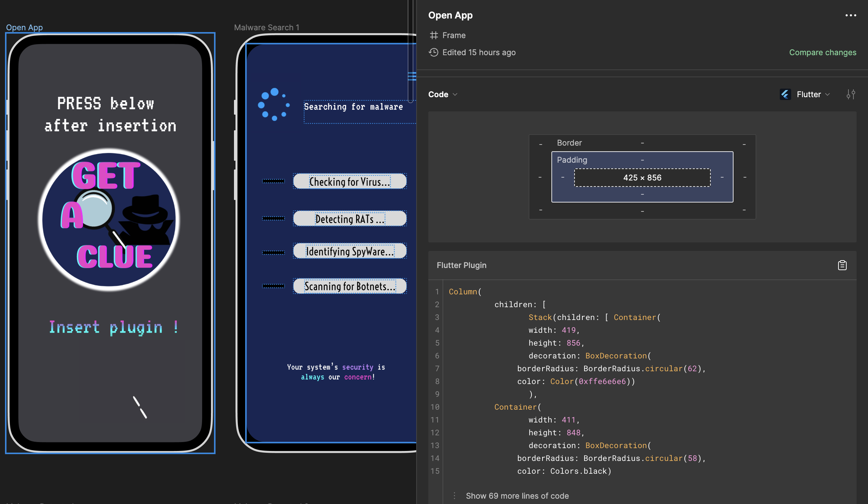The height and width of the screenshot is (504, 868).
Task: Select Identifying SpyWare pill element
Action: [349, 251]
